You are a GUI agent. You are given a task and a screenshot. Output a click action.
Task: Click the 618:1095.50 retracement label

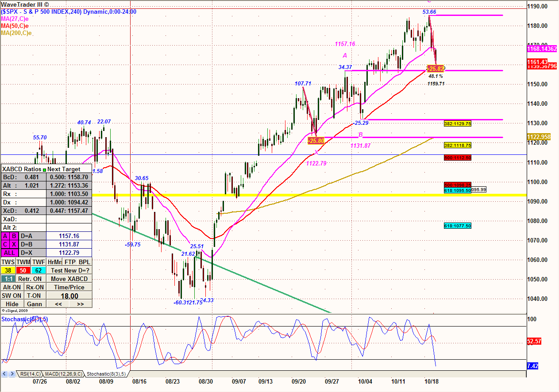coord(457,190)
